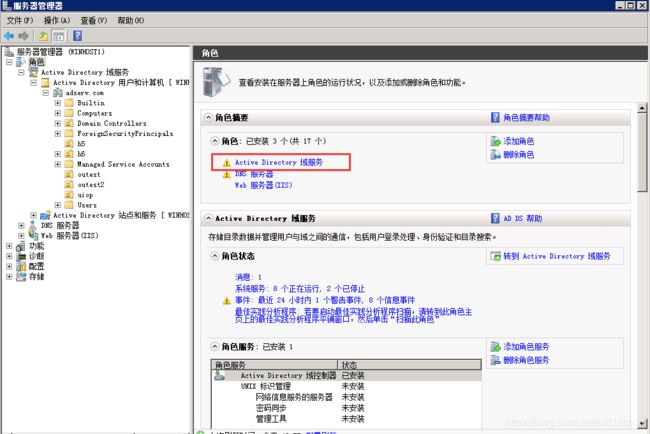This screenshot has width=650, height=434.
Task: Click the 添加角色 icon
Action: pos(495,141)
